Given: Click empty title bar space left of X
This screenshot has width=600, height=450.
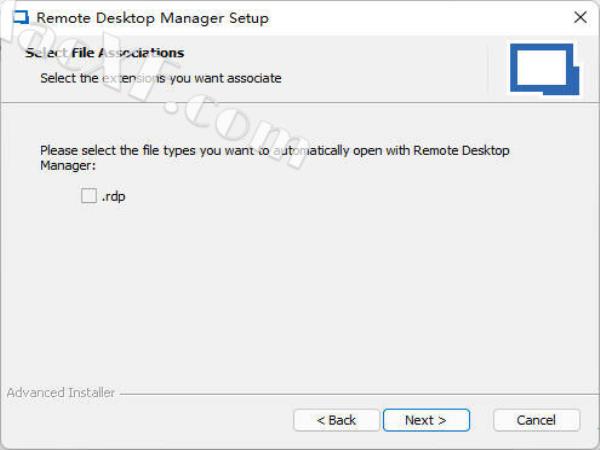Looking at the screenshot, I should coord(450,18).
